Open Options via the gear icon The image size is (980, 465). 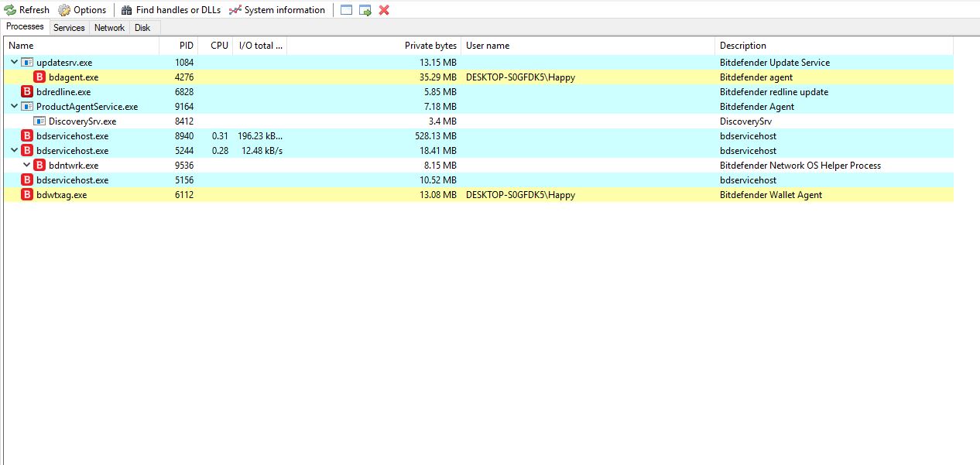pyautogui.click(x=64, y=10)
